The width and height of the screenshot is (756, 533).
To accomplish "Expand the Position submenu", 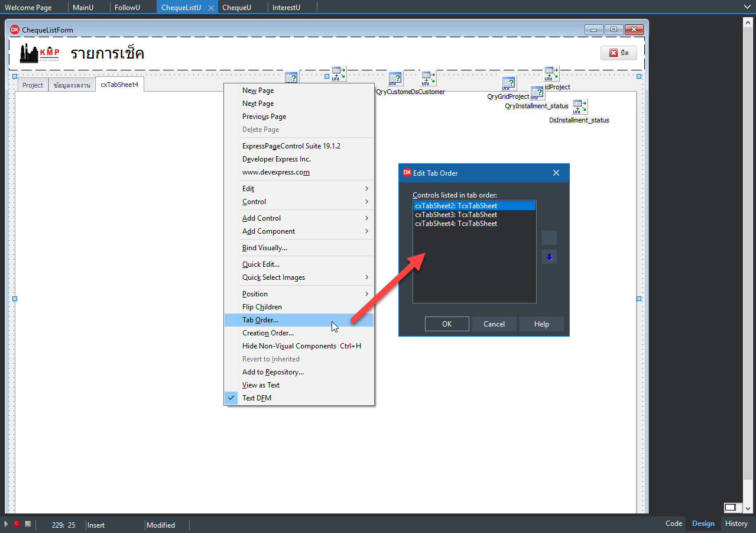I will pyautogui.click(x=255, y=293).
